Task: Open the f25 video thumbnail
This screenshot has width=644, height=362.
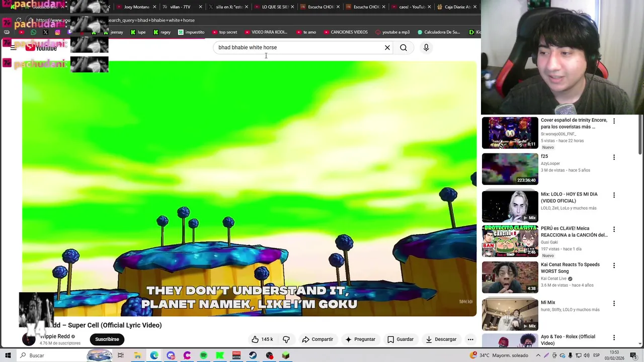Action: point(510,169)
